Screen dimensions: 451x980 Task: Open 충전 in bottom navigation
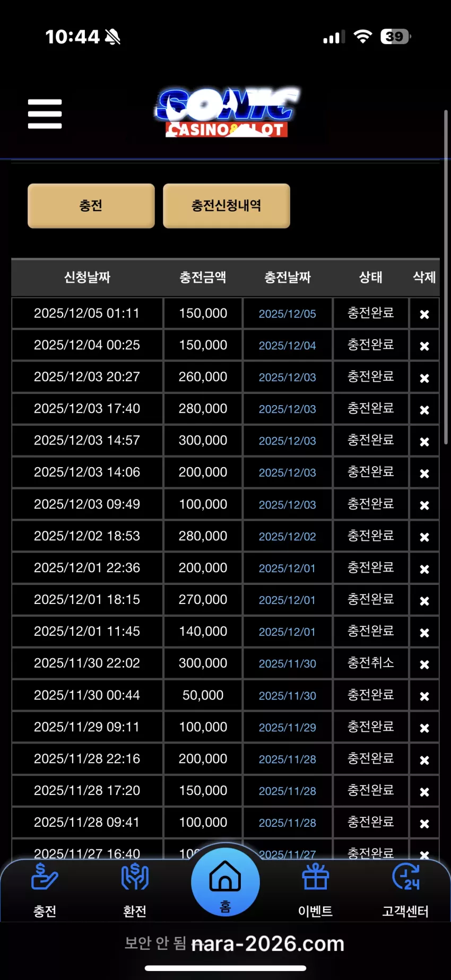(45, 891)
